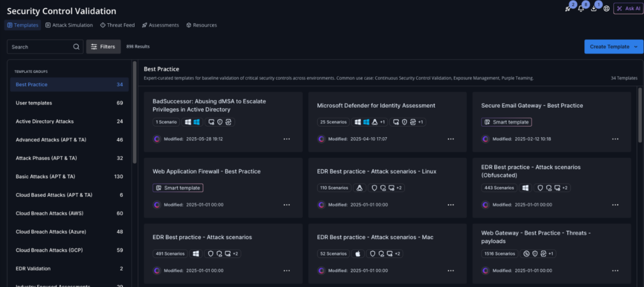The width and height of the screenshot is (644, 287).
Task: Select Cloud Based Attacks (APT & TA) group
Action: tap(69, 195)
